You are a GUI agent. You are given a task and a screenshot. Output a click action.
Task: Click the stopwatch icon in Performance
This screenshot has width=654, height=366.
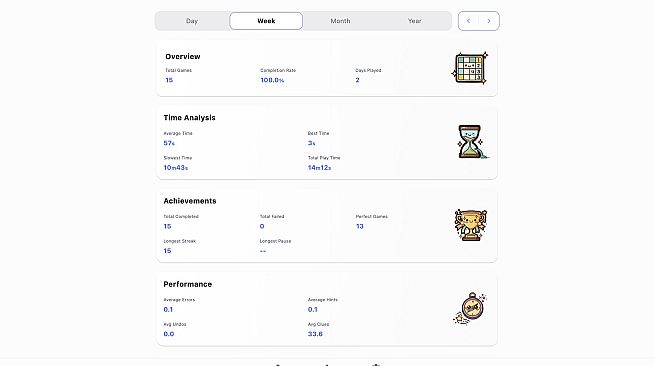(470, 308)
